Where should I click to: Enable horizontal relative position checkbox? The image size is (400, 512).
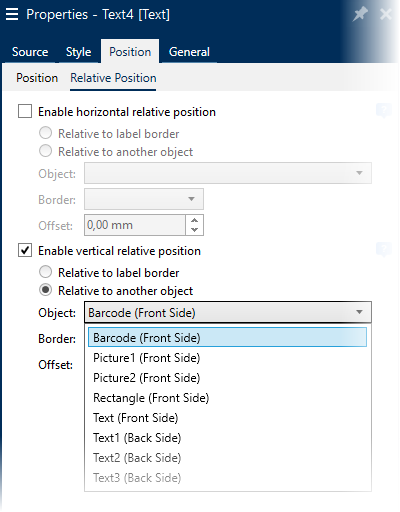[x=25, y=111]
